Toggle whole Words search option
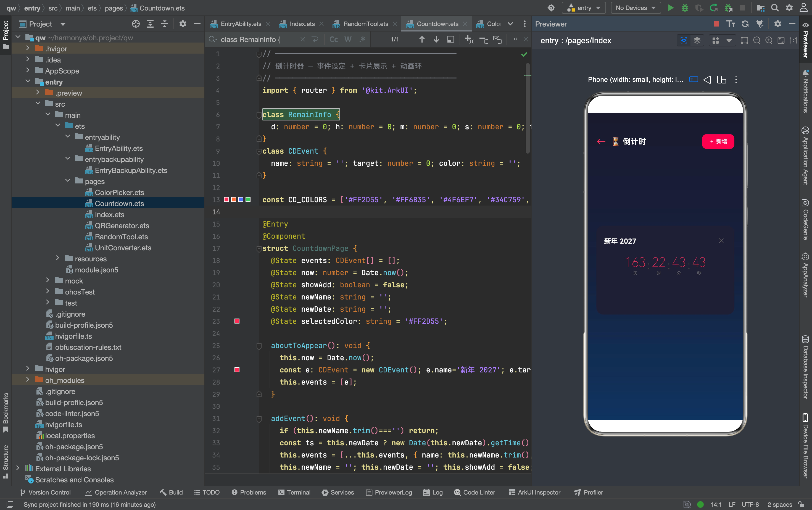Screen dimensions: 812x510 348,40
